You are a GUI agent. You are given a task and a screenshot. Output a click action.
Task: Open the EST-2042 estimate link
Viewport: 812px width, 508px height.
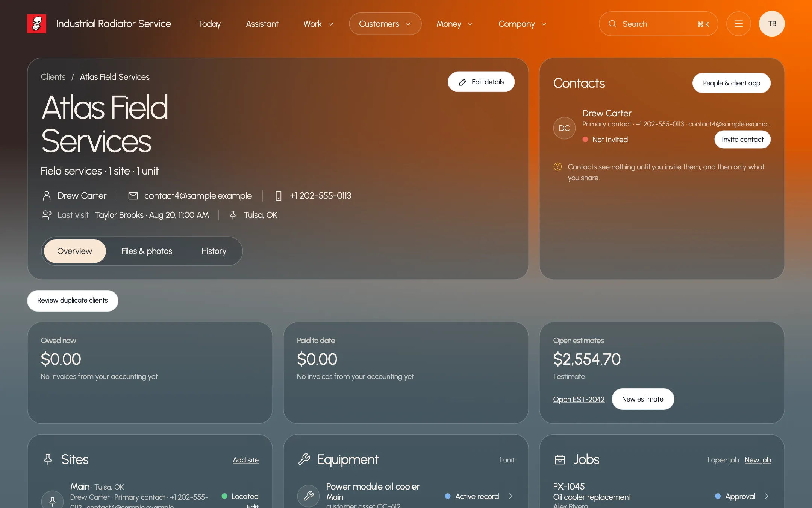coord(579,399)
